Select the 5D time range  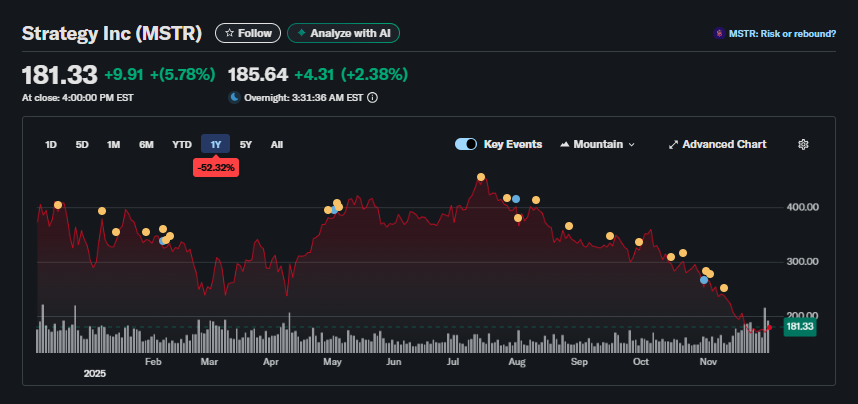tap(82, 144)
